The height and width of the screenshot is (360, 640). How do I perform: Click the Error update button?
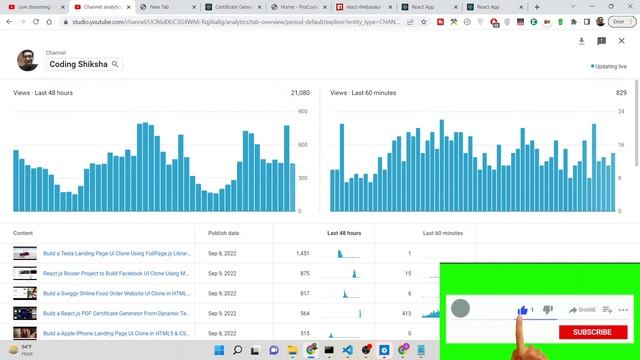coord(622,22)
